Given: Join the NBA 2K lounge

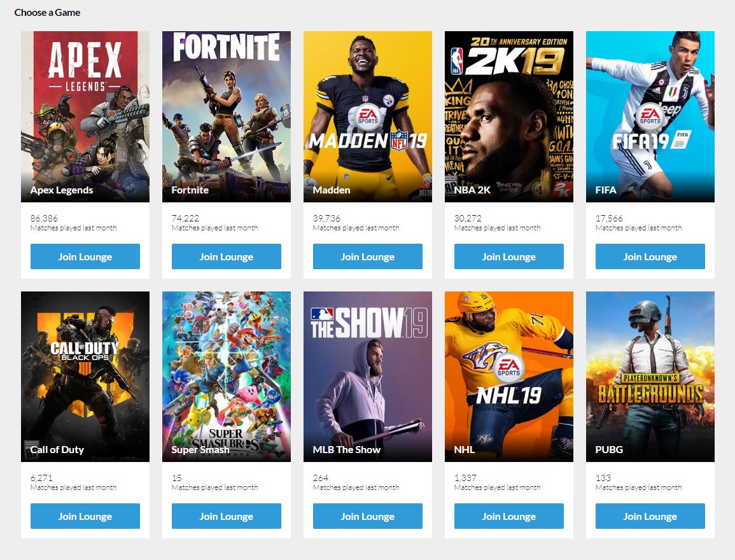Looking at the screenshot, I should (x=509, y=256).
